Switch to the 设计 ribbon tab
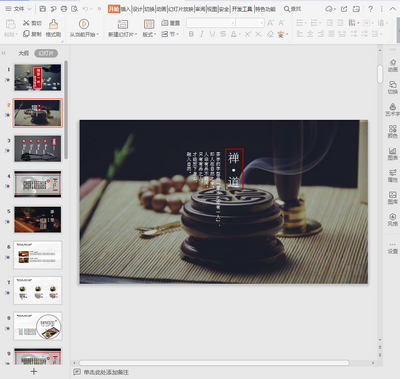 point(137,9)
